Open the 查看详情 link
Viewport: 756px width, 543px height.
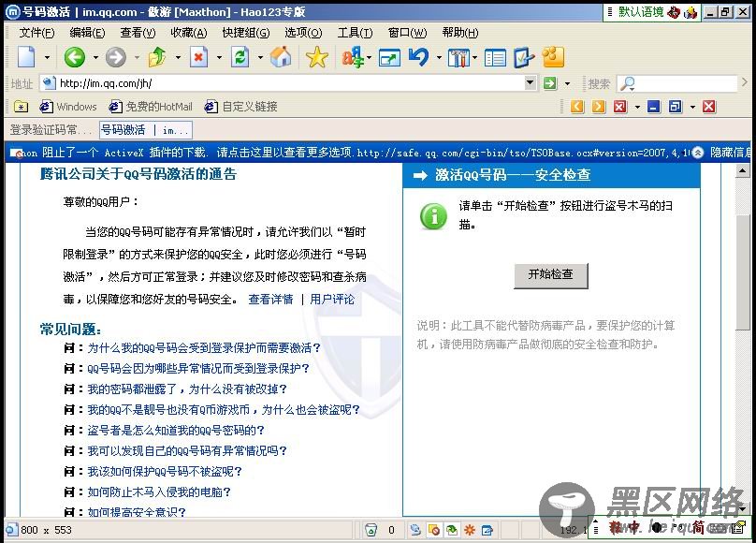pos(270,300)
